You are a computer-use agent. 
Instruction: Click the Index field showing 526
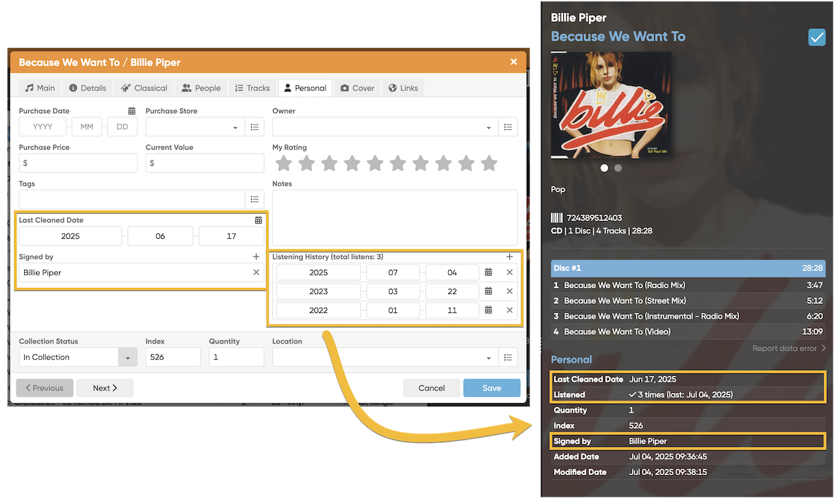click(x=173, y=357)
